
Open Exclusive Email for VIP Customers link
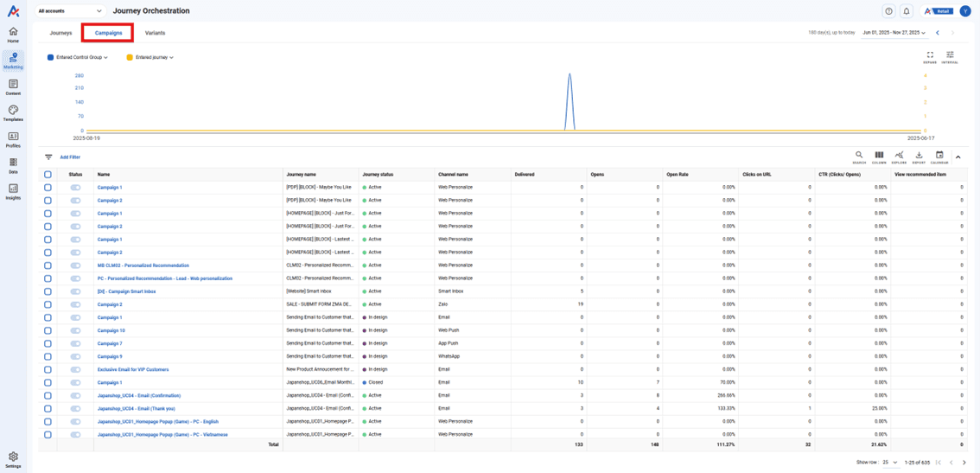pyautogui.click(x=133, y=369)
